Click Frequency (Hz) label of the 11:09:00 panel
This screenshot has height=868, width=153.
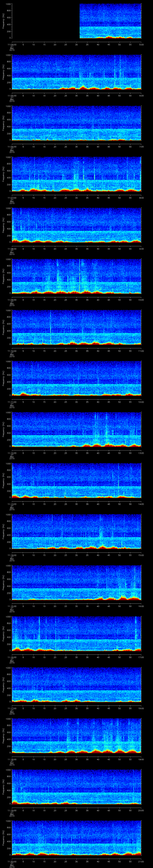tap(3, 276)
